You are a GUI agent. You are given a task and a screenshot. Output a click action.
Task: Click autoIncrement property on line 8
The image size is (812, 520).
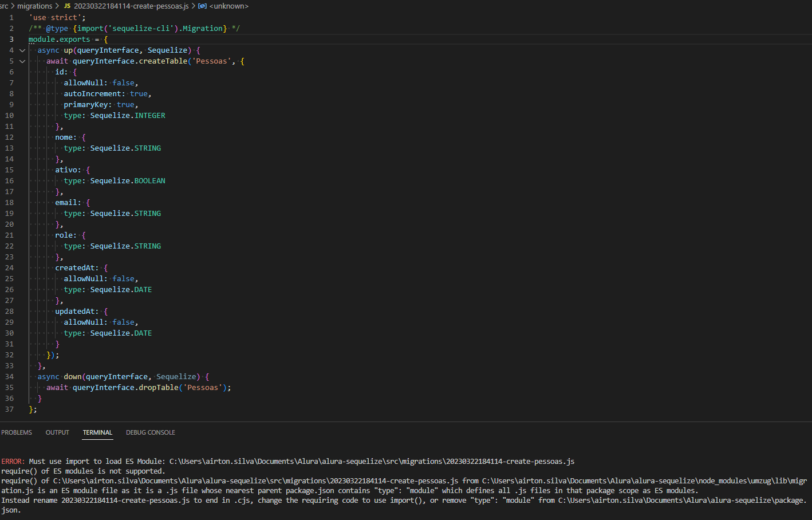point(92,94)
